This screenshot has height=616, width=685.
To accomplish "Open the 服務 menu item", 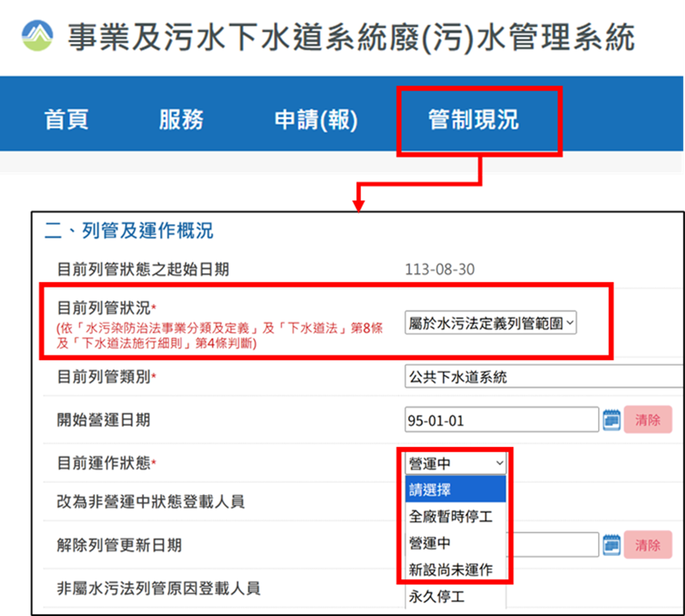I will pyautogui.click(x=181, y=119).
